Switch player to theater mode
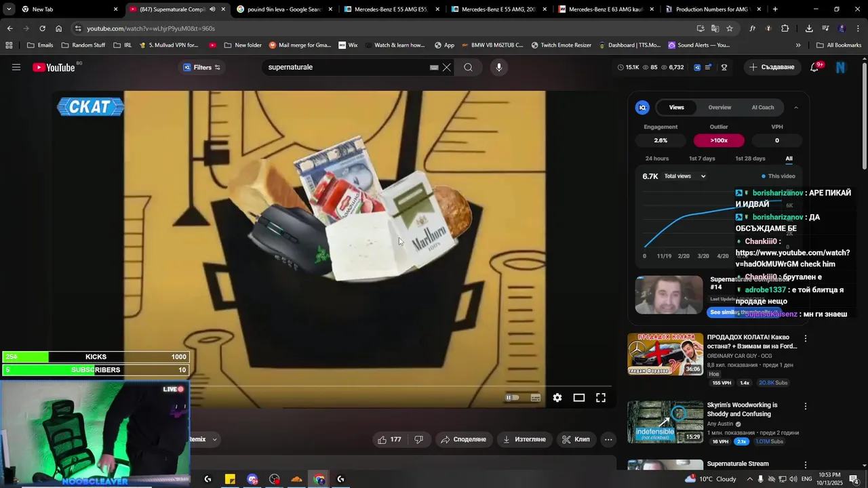Image resolution: width=868 pixels, height=488 pixels. [579, 398]
